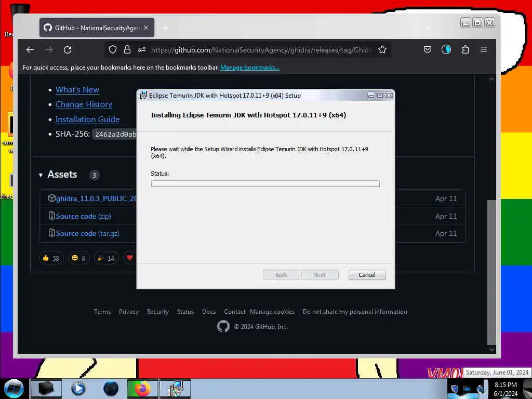Open the What's New link
The height and width of the screenshot is (399, 532).
point(77,90)
